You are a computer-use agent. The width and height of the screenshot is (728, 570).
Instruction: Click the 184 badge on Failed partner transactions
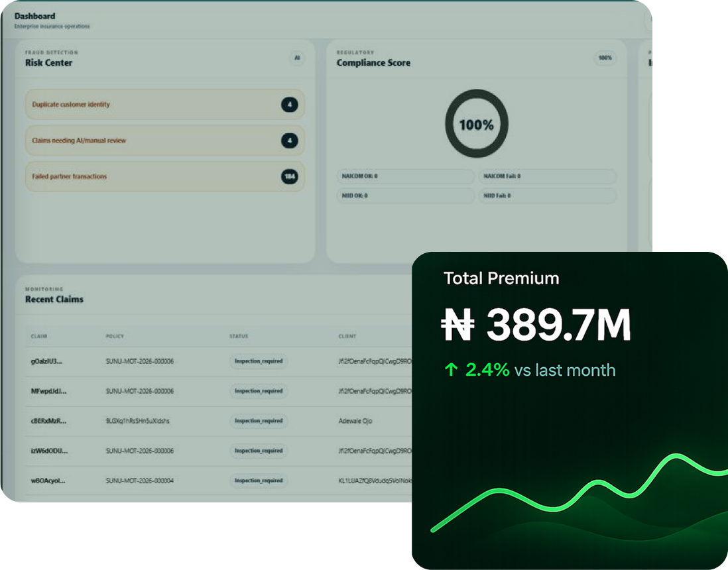point(289,176)
